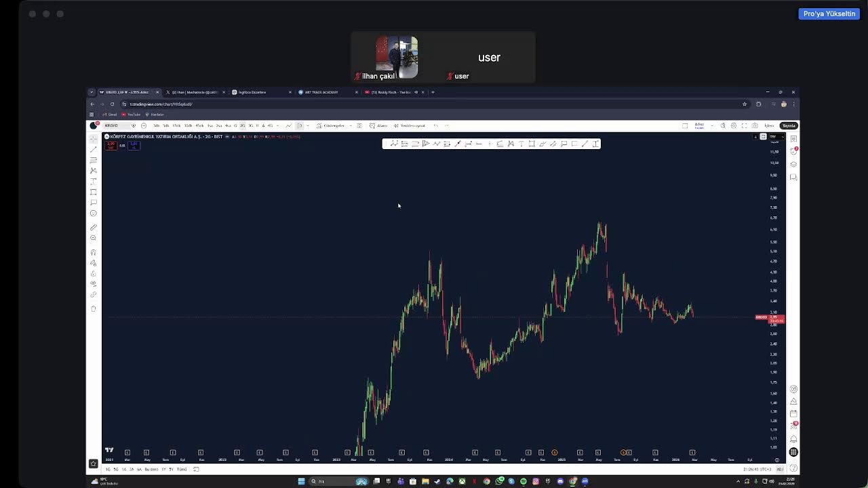868x488 pixels.
Task: Click the Yeniden oynat replay button
Action: coord(410,125)
